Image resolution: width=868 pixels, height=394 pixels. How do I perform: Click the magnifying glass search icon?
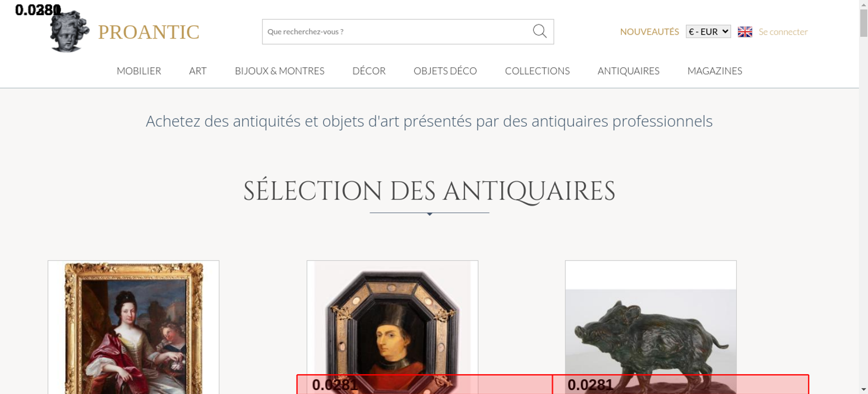tap(539, 31)
